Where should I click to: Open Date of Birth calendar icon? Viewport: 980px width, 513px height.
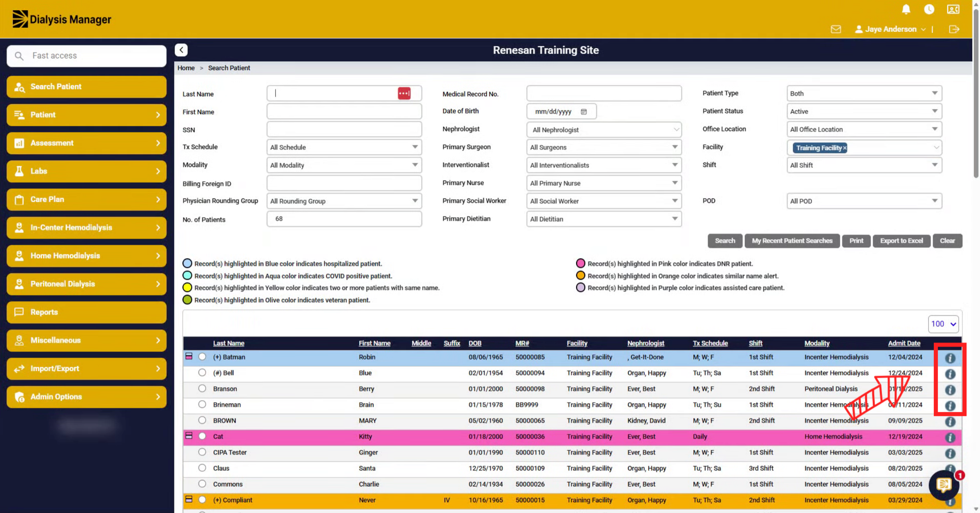(584, 111)
